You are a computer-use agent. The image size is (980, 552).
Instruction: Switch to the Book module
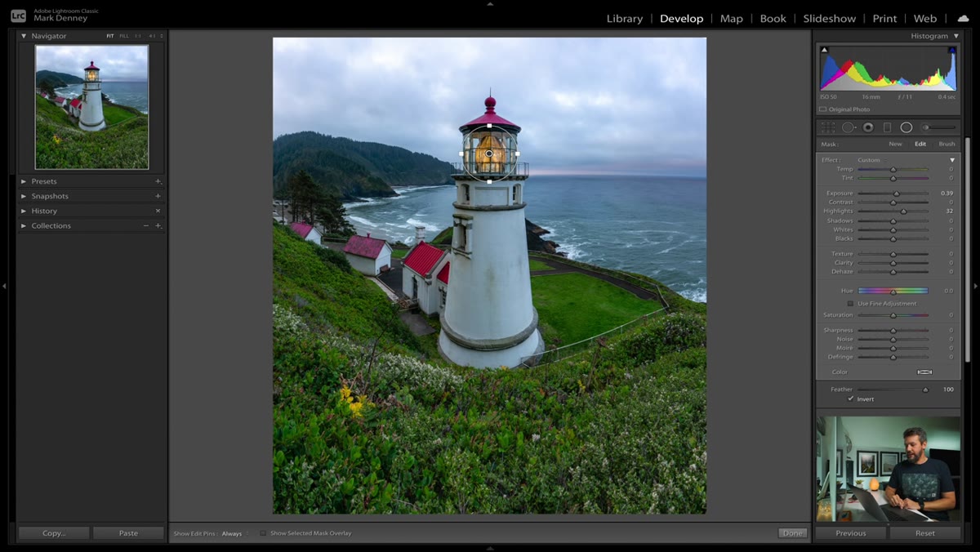773,18
